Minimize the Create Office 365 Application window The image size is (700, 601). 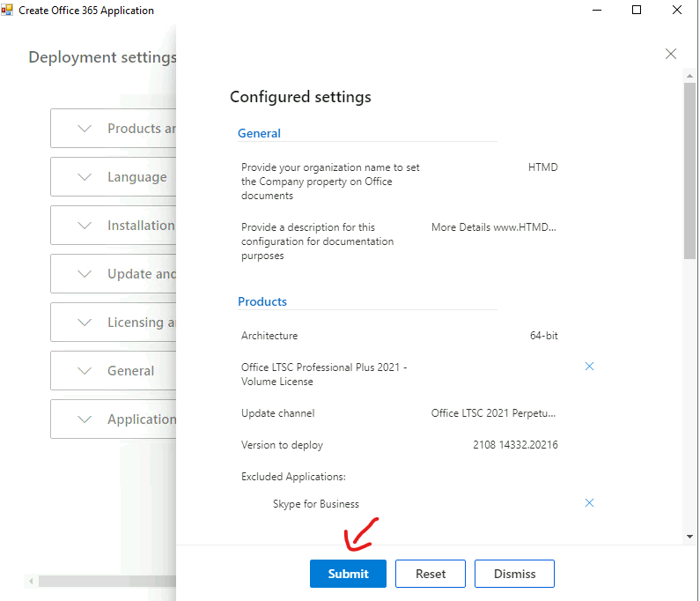597,10
